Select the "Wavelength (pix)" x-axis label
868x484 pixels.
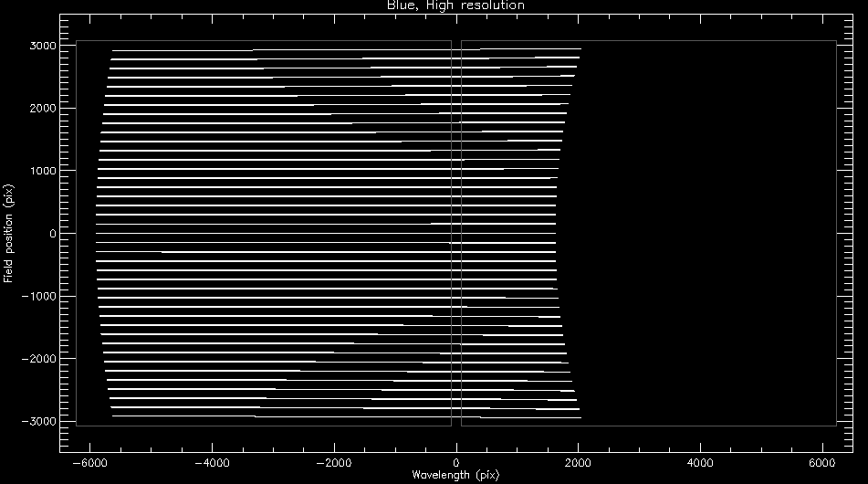tap(455, 475)
